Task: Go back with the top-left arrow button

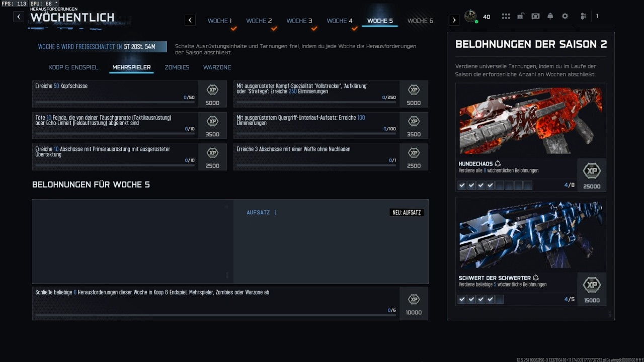Action: click(19, 17)
